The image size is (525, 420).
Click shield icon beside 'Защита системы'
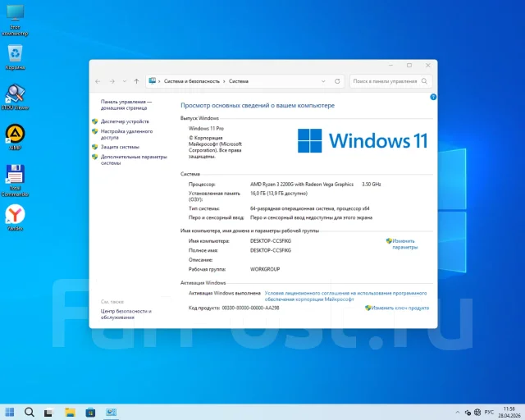(x=95, y=147)
